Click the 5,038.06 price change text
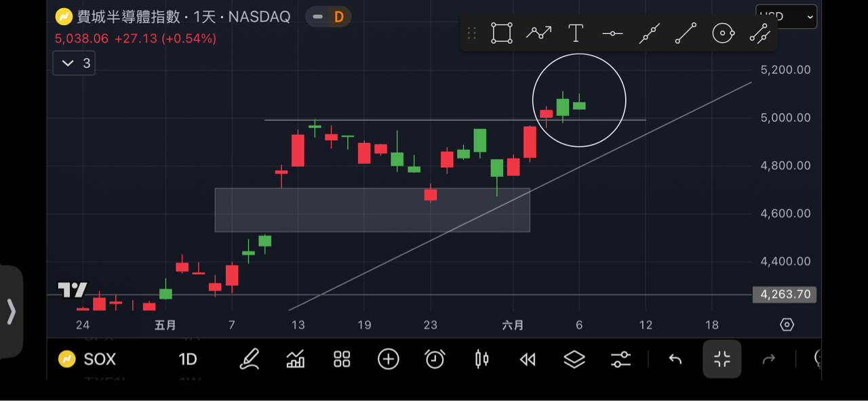 coord(136,39)
